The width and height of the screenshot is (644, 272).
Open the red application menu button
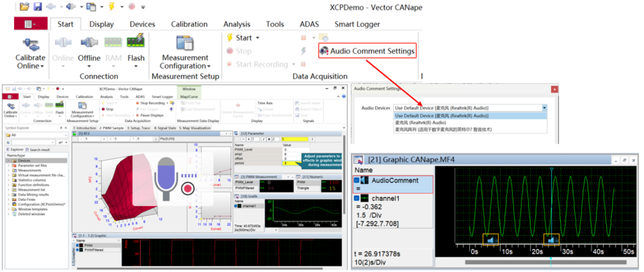tap(31, 24)
